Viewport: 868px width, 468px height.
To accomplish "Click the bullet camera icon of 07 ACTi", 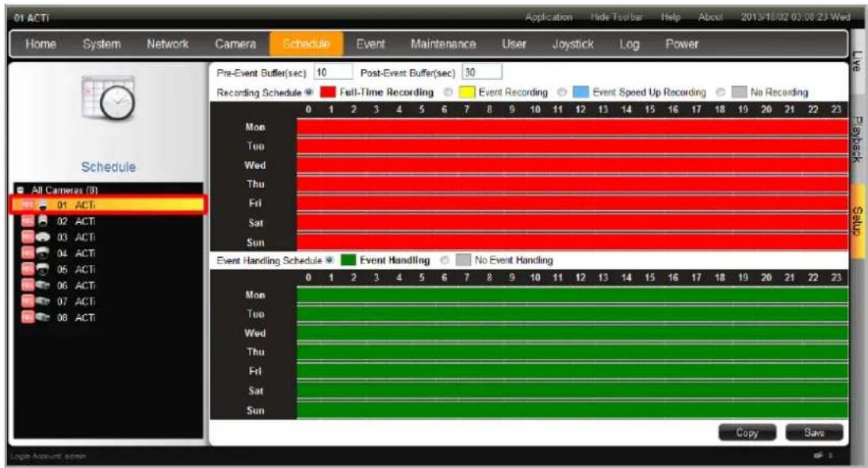I will 43,301.
